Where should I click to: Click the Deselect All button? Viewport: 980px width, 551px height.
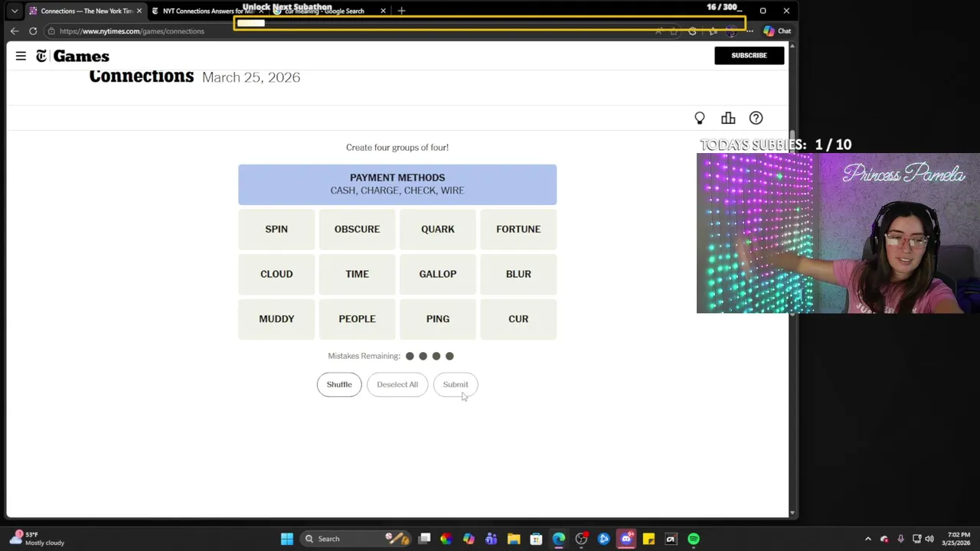(x=397, y=384)
